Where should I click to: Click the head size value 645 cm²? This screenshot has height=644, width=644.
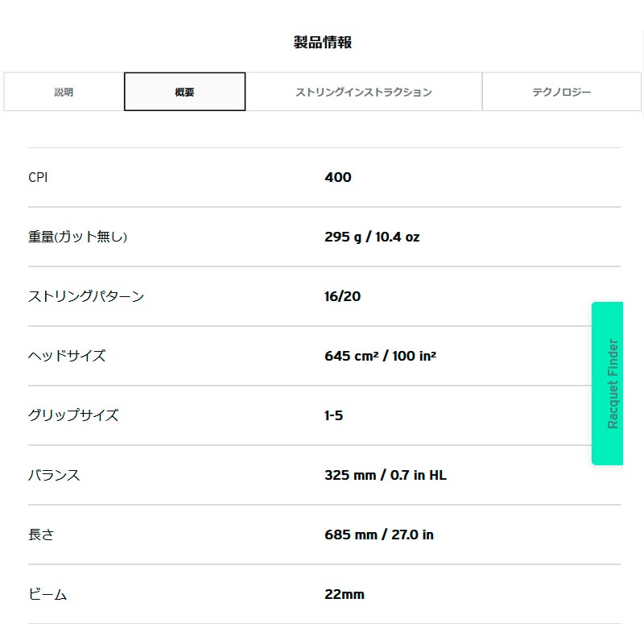pos(352,356)
